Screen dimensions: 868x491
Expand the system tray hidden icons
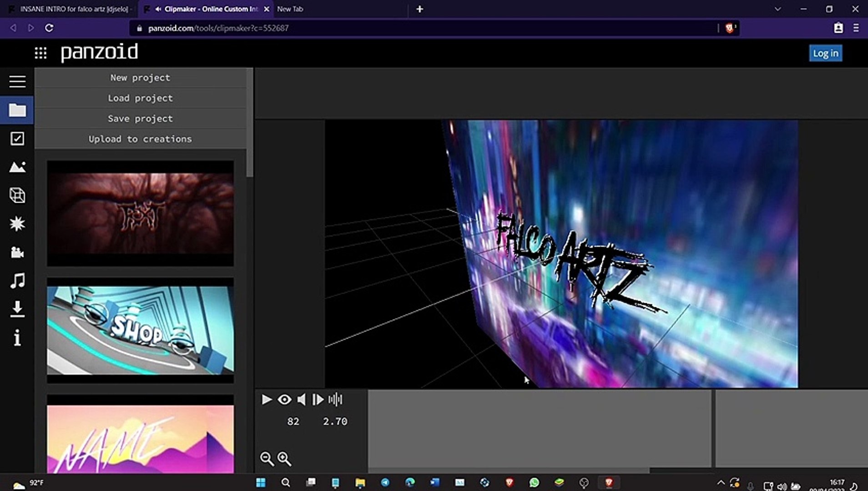click(x=721, y=483)
